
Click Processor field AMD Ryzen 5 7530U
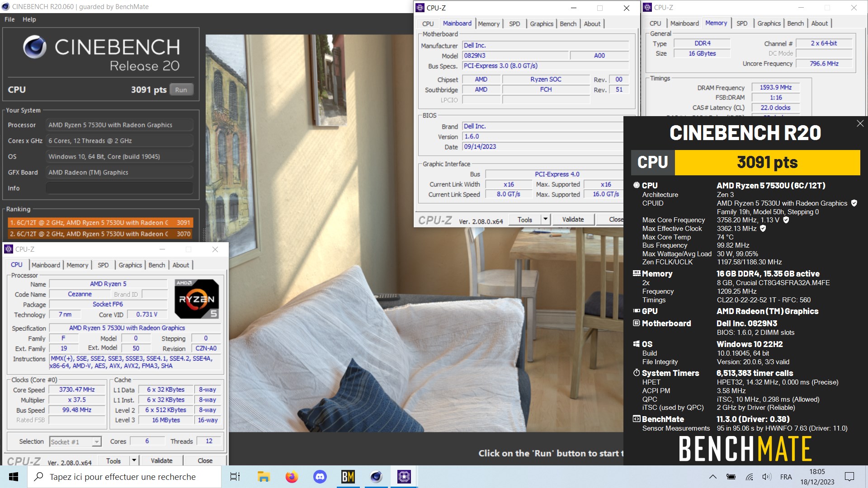[x=119, y=125]
